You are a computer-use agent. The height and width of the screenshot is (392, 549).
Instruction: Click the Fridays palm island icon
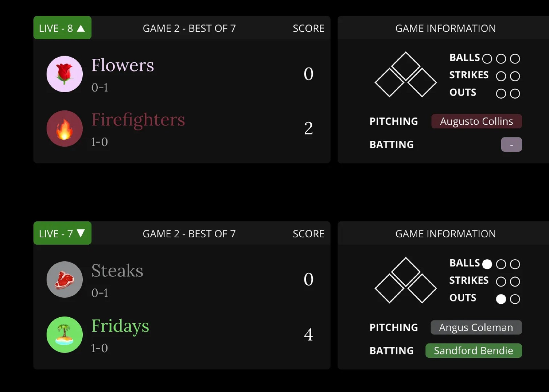click(x=65, y=335)
